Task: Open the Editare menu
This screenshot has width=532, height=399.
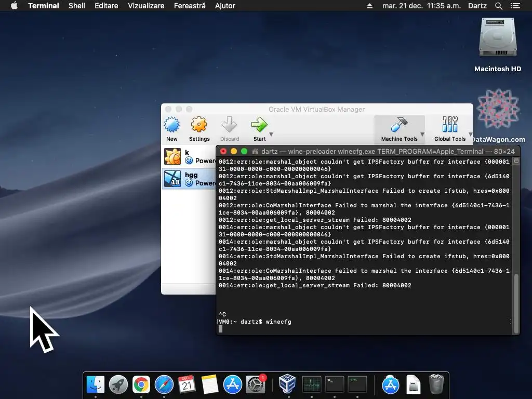Action: coord(106,6)
